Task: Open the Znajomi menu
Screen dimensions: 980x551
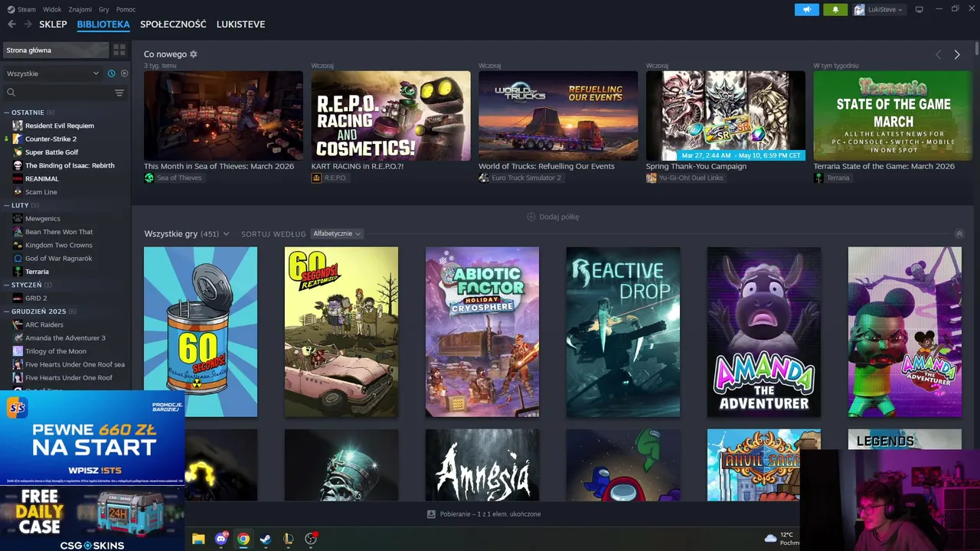Action: pyautogui.click(x=80, y=9)
